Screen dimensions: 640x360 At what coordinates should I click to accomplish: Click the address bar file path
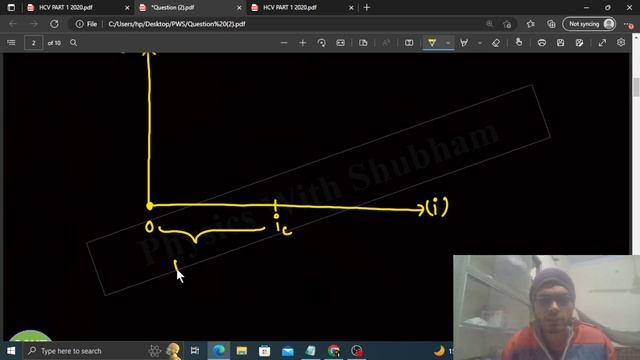(x=177, y=24)
